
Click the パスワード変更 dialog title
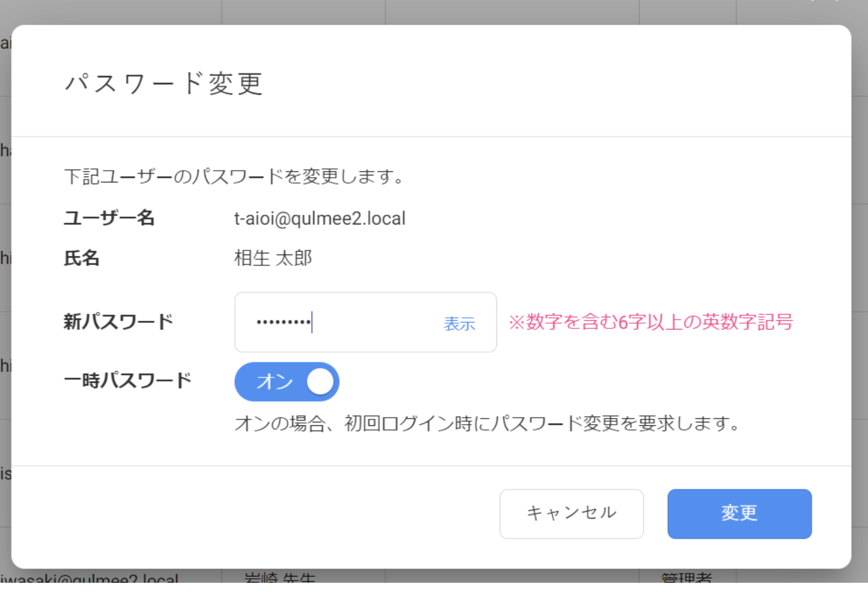coord(164,84)
